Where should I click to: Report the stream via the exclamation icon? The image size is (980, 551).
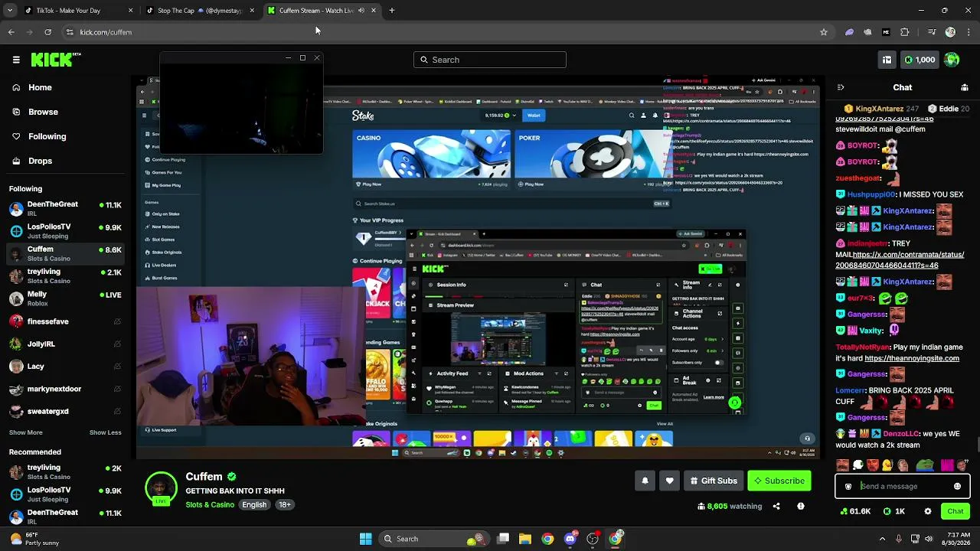801,506
